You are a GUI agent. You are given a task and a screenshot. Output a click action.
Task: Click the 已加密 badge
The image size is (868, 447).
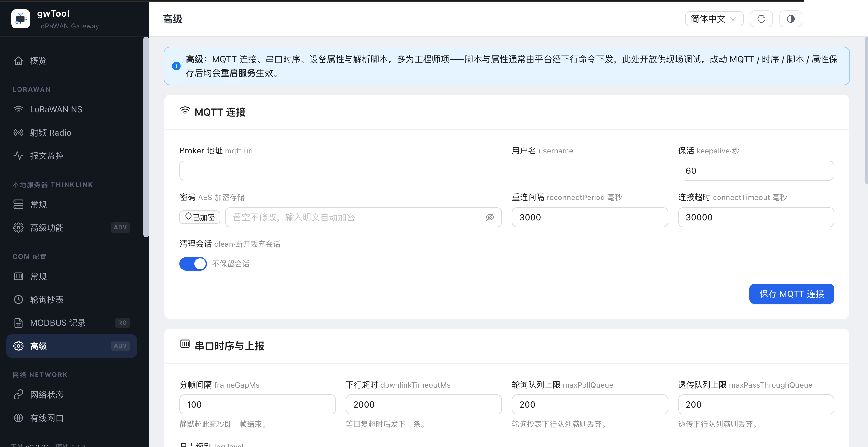pyautogui.click(x=200, y=217)
